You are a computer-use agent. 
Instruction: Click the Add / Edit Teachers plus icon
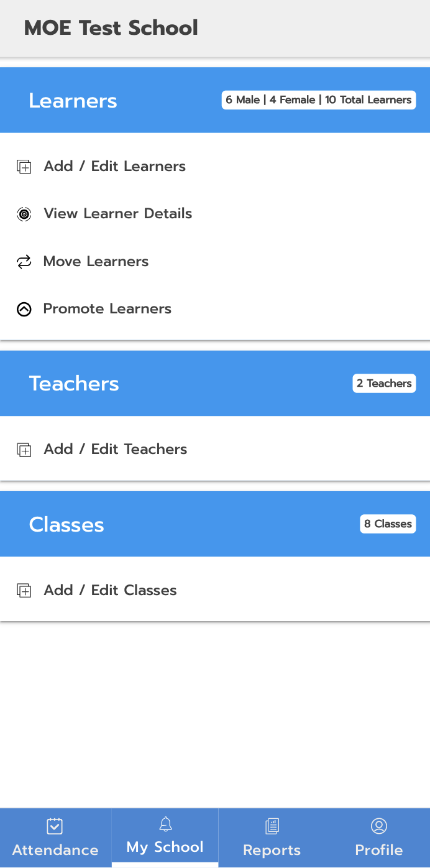[24, 450]
